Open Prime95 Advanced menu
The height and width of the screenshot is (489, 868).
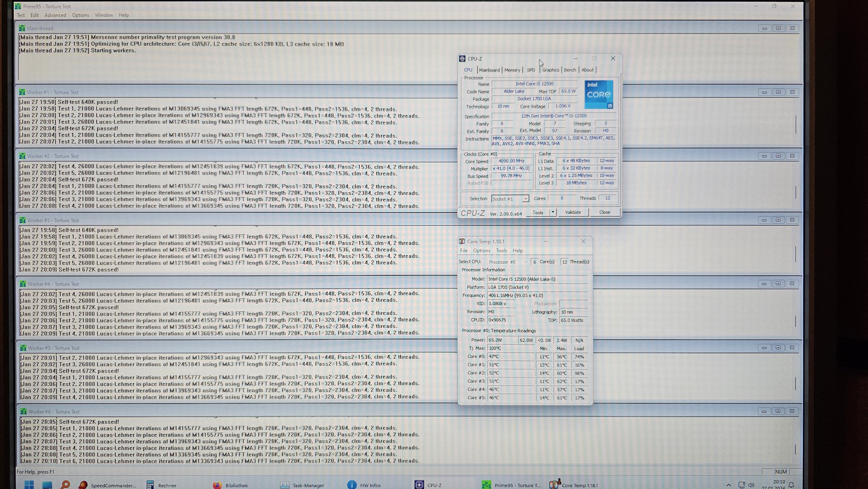(55, 15)
